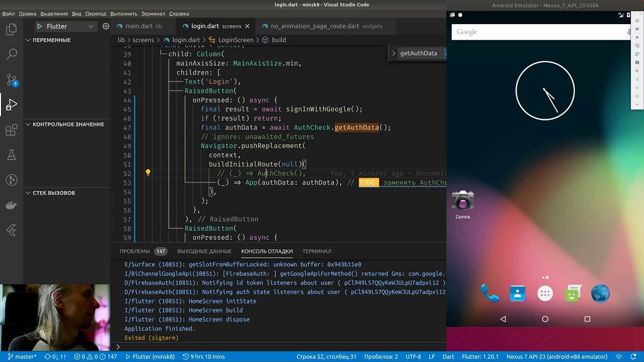
Task: Open the Терминал menu
Action: (153, 14)
